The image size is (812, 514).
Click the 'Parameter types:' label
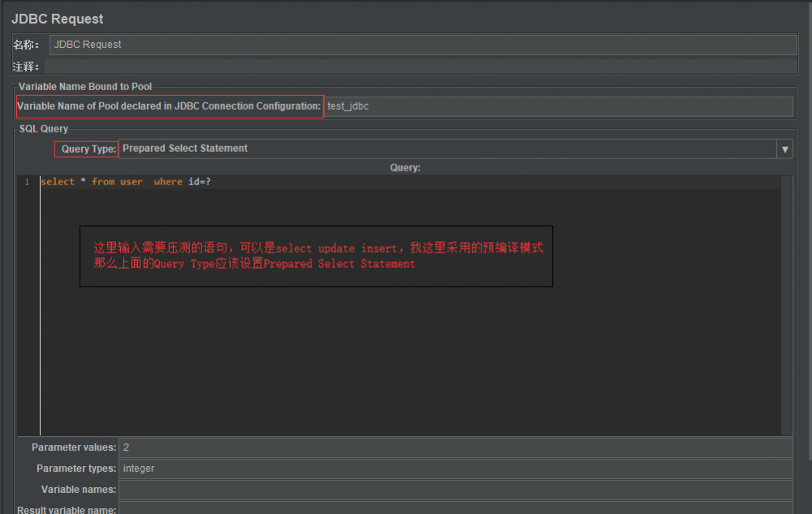coord(76,469)
